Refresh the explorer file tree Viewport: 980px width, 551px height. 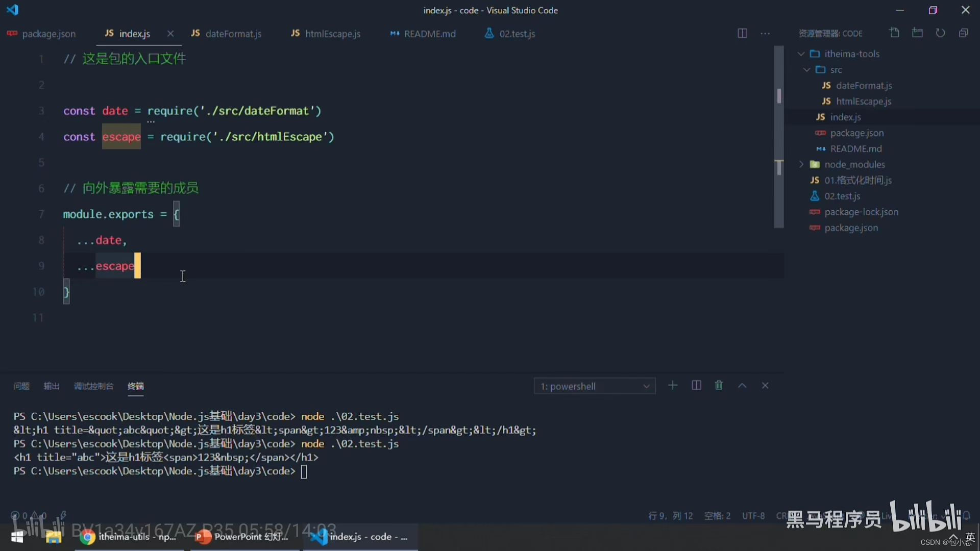[x=940, y=33]
